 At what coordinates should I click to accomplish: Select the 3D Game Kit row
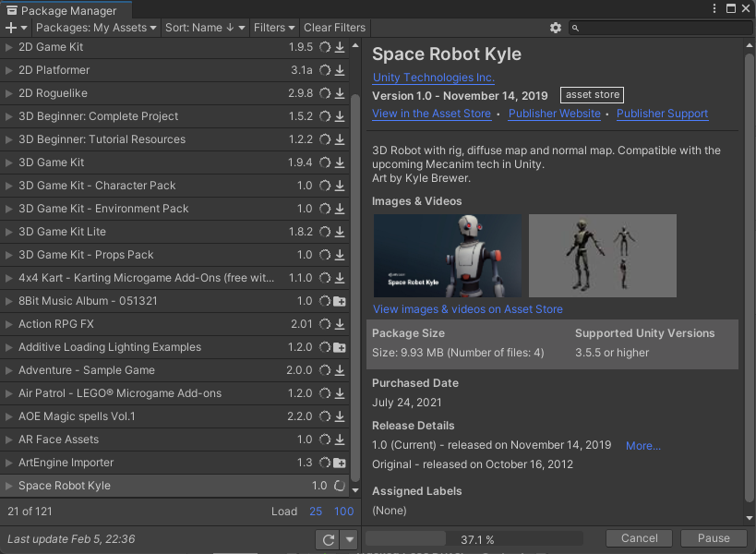click(x=174, y=163)
